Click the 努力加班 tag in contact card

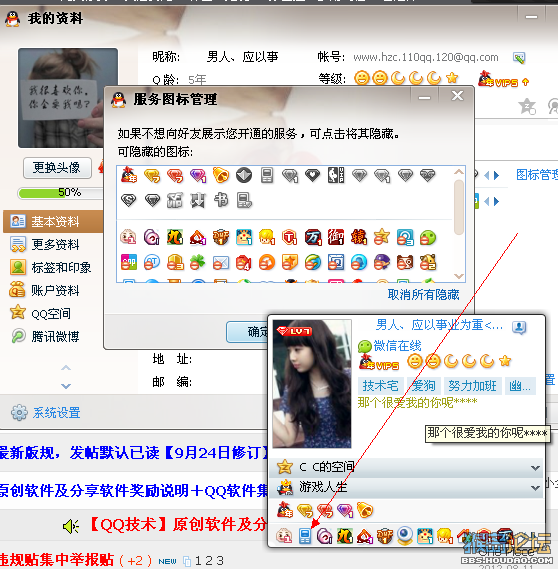pyautogui.click(x=472, y=386)
